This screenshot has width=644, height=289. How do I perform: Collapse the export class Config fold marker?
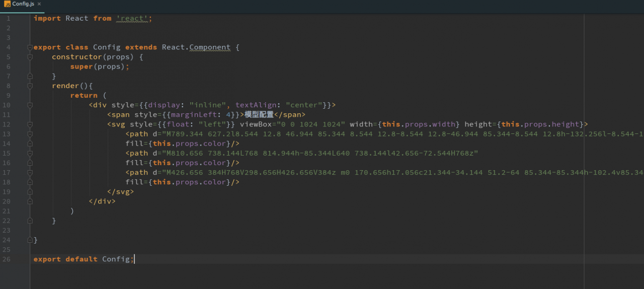(x=30, y=47)
